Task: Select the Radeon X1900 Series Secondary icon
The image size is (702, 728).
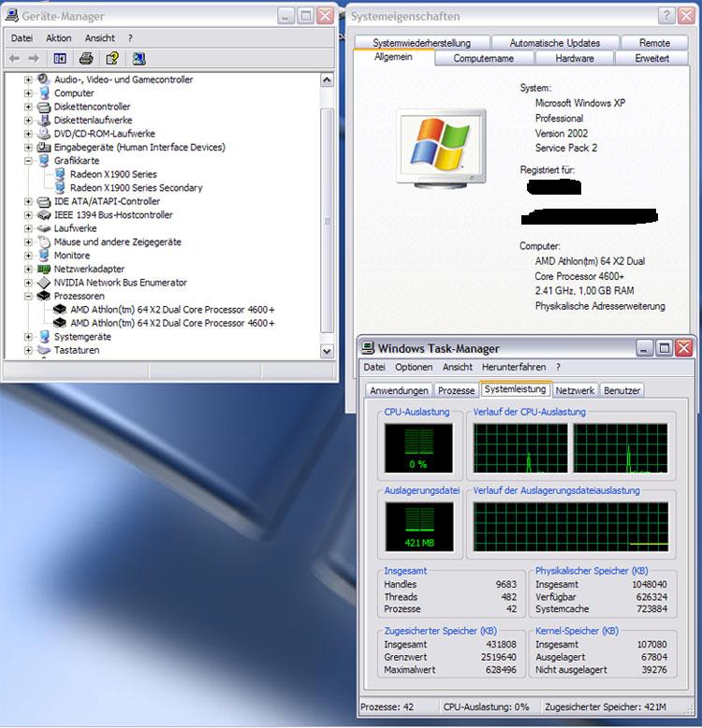Action: (x=60, y=187)
